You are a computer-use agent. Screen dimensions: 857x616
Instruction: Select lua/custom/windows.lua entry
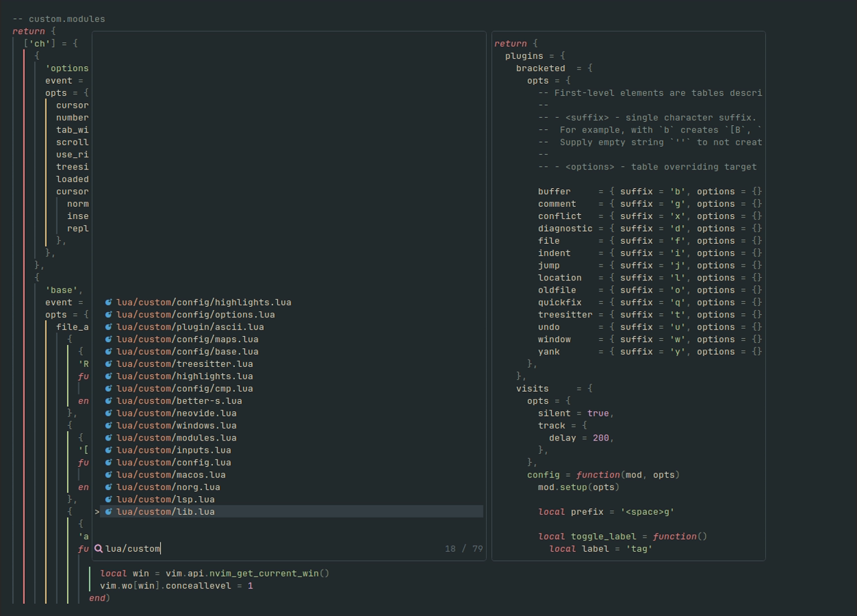pos(177,425)
